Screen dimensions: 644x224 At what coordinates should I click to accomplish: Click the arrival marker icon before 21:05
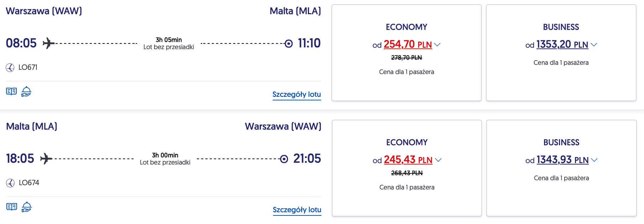coord(284,159)
